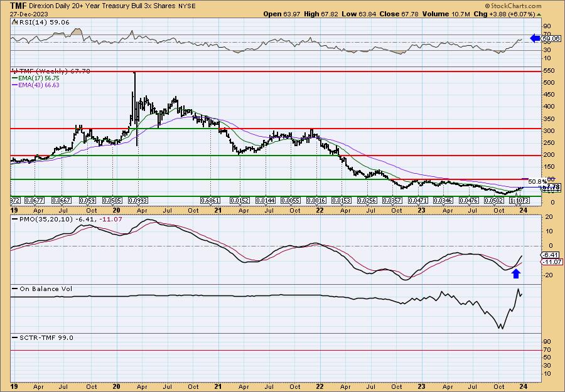Click the 50.8% annotation label

pos(537,182)
